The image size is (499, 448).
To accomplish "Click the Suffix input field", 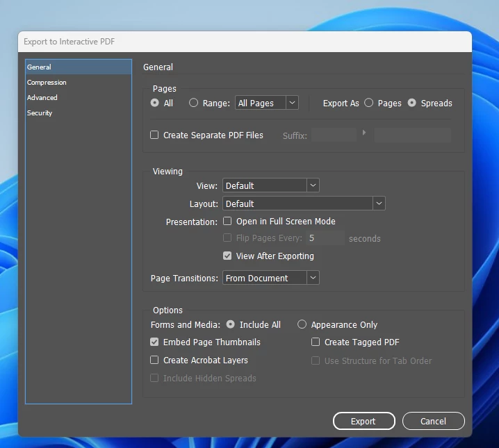I will coord(334,135).
